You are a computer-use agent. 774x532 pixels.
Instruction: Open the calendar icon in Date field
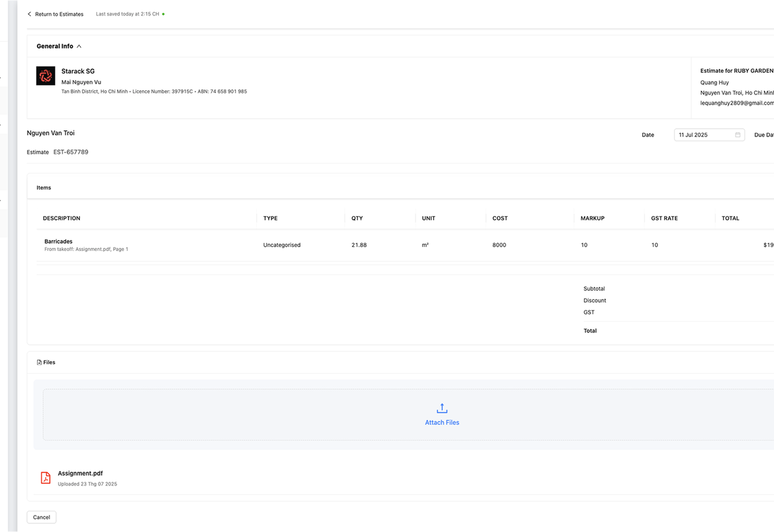pos(738,135)
